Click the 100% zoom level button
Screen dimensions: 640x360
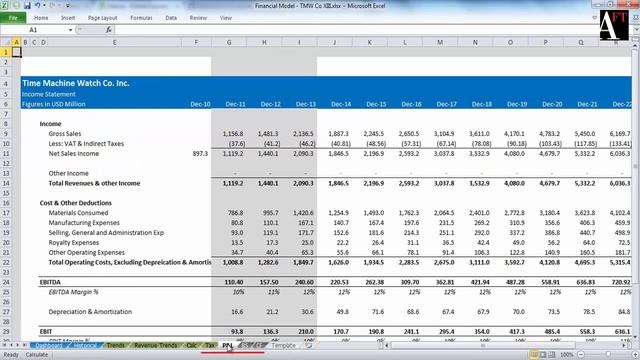(x=567, y=355)
